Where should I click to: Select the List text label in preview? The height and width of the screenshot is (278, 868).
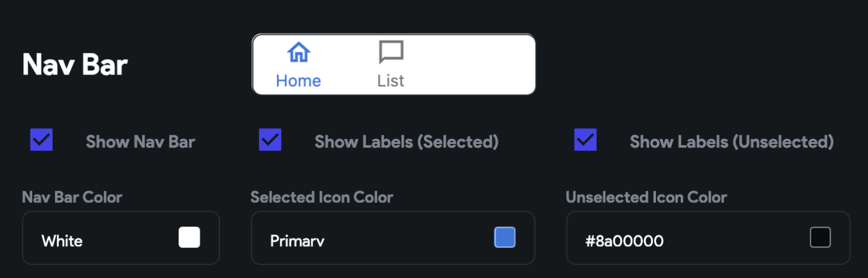[x=391, y=81]
